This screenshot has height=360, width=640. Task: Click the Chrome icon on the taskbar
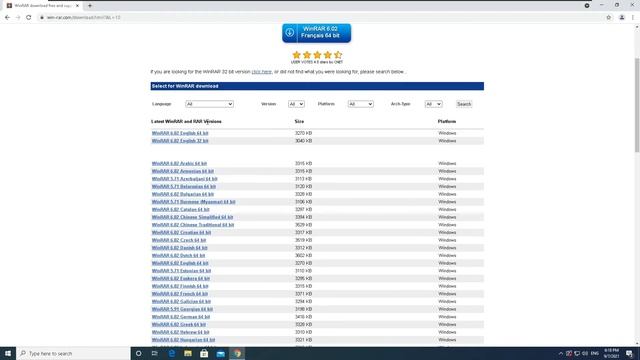point(237,353)
